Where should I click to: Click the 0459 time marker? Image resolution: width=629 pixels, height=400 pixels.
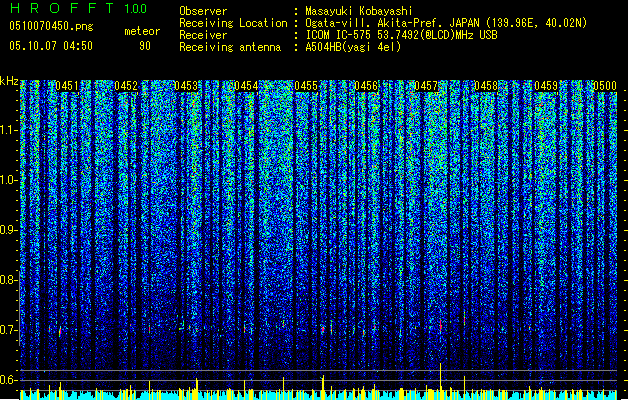546,86
